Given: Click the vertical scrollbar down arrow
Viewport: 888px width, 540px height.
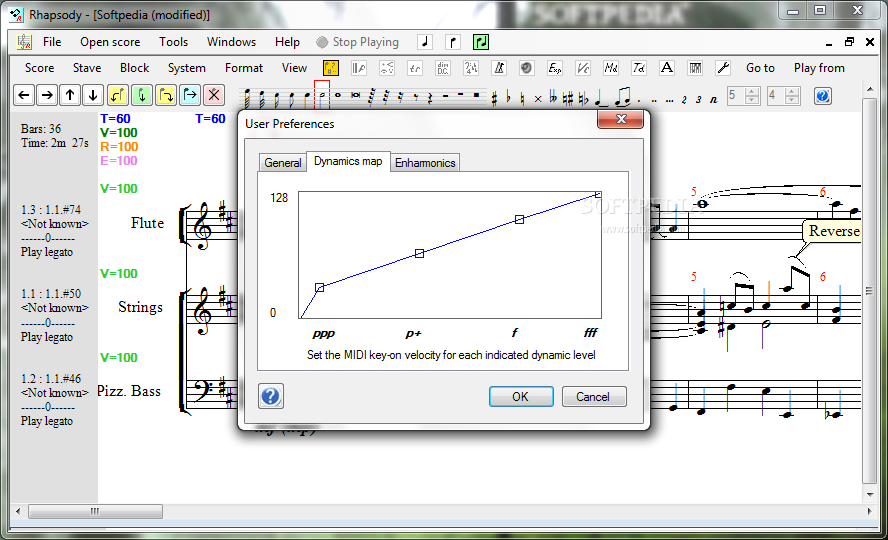Looking at the screenshot, I should click(x=870, y=495).
